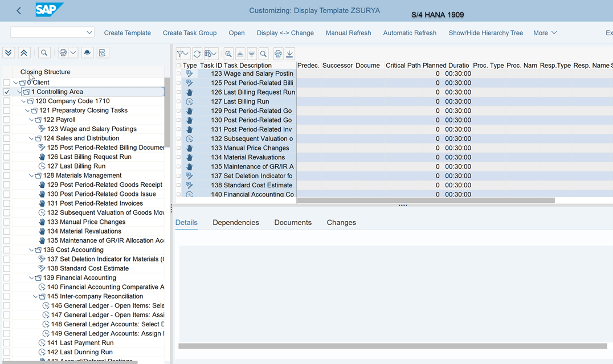Image resolution: width=613 pixels, height=364 pixels.
Task: Click the expand all nodes double-chevron icon
Action: pyautogui.click(x=9, y=53)
